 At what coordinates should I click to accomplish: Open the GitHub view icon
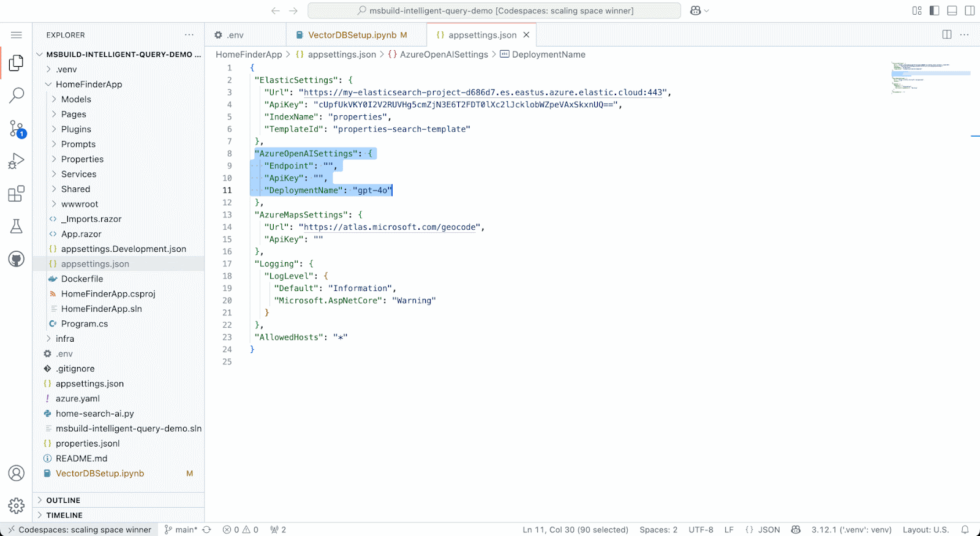coord(17,259)
